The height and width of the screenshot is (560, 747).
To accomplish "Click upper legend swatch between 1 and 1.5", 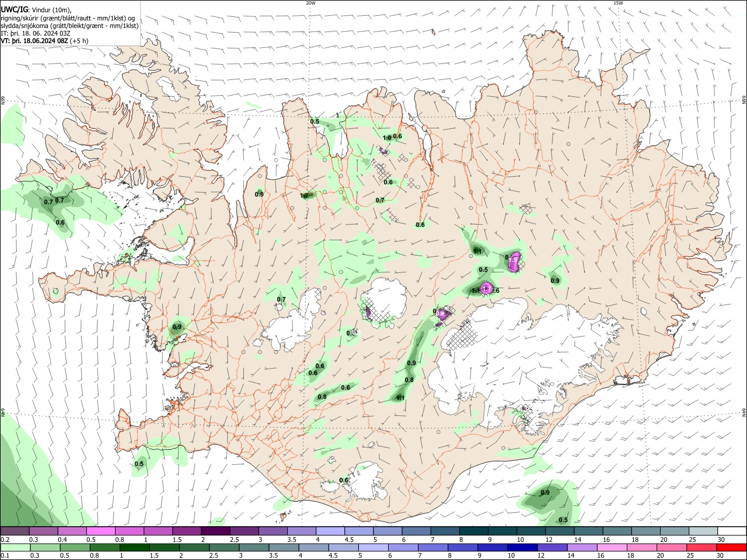I will click(158, 531).
